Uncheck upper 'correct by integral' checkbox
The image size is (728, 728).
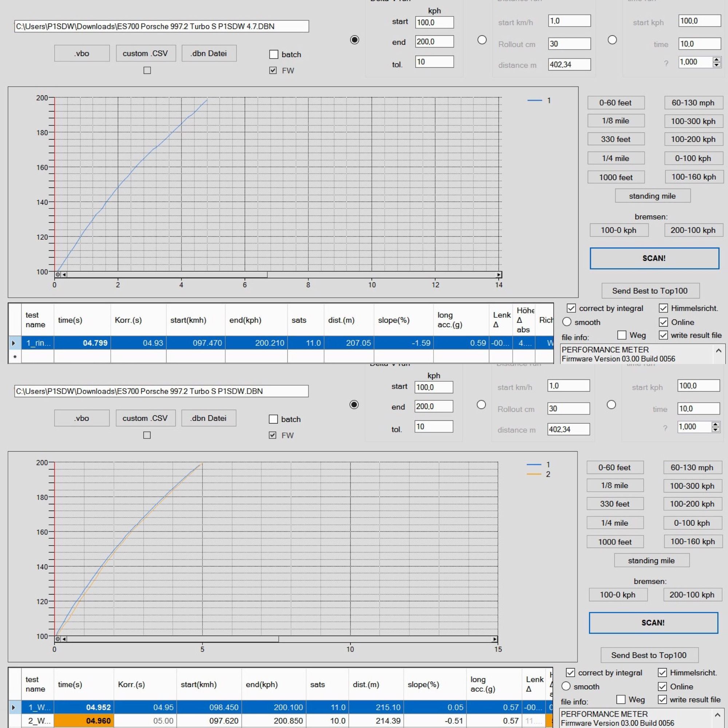point(571,308)
